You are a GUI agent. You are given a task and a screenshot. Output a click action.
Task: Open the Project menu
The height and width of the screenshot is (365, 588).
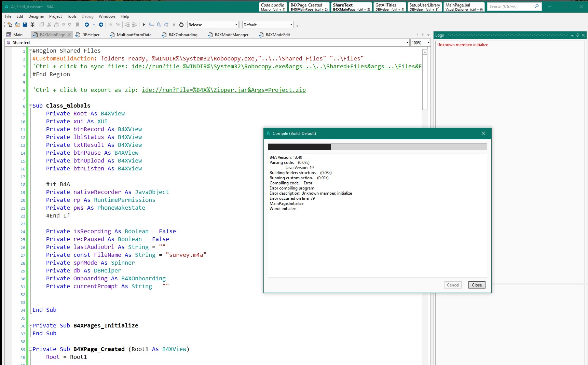pos(55,16)
